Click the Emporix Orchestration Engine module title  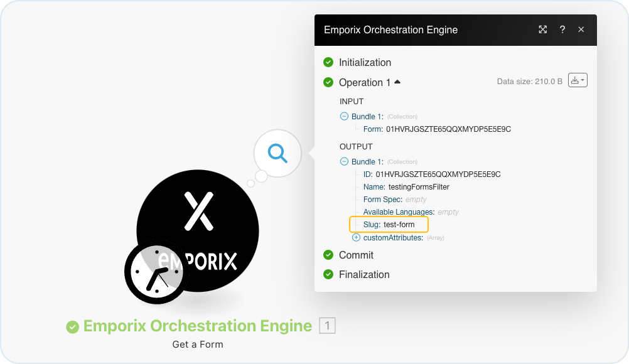point(198,326)
